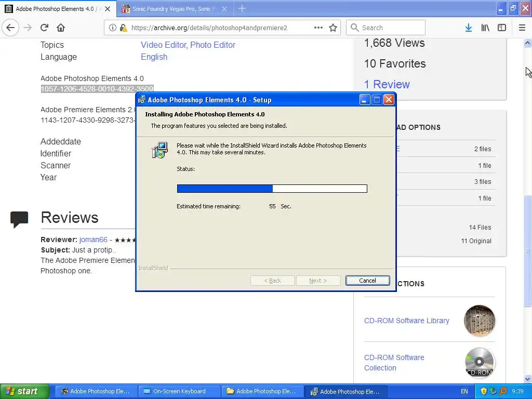Click the address bar URL field

tap(209, 28)
